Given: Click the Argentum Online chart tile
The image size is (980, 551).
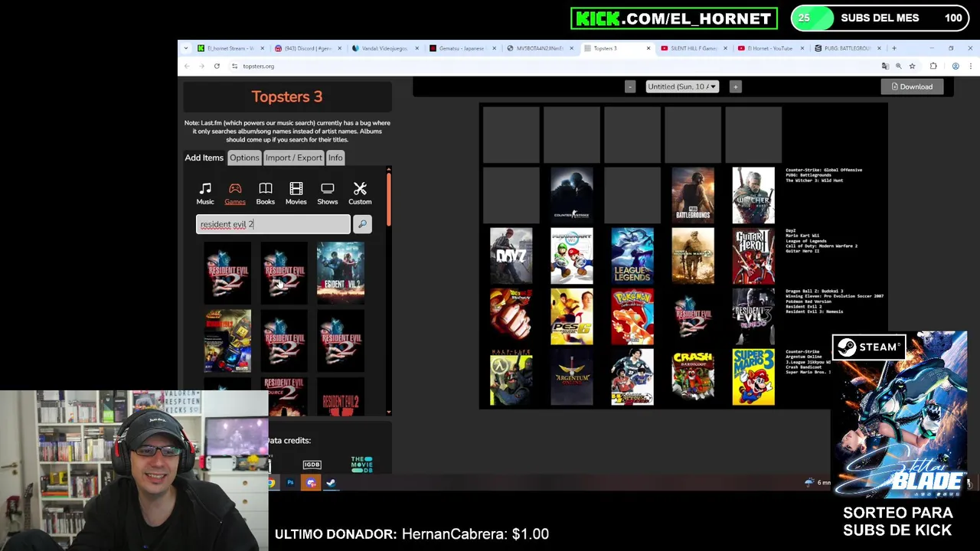Looking at the screenshot, I should [x=572, y=377].
